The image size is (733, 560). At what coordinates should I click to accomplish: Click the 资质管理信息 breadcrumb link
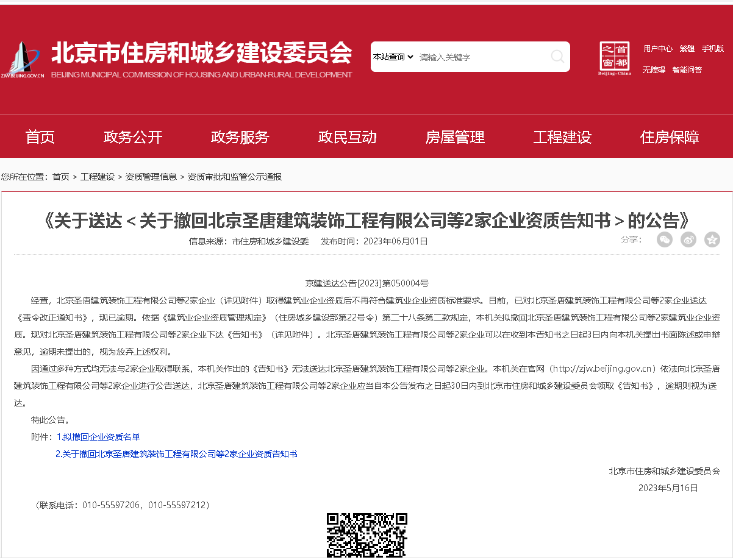[x=151, y=177]
